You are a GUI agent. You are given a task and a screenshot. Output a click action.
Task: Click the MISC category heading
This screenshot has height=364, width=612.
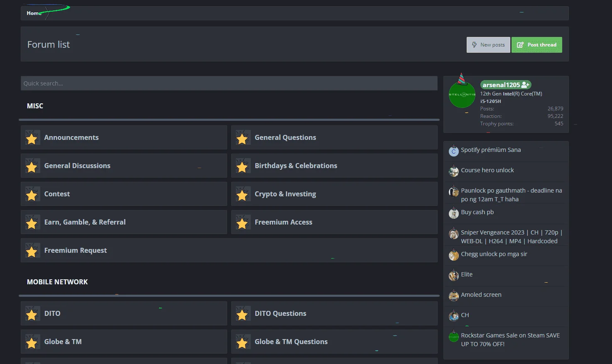35,106
